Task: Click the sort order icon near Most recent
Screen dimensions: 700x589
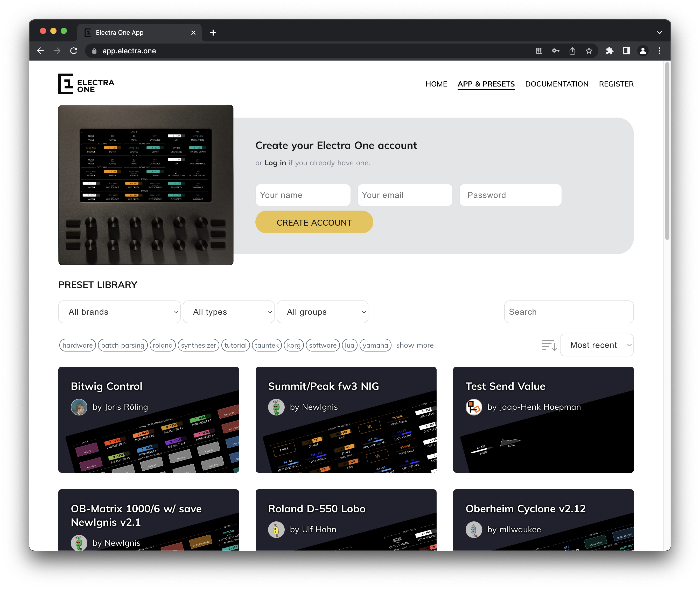Action: coord(548,345)
